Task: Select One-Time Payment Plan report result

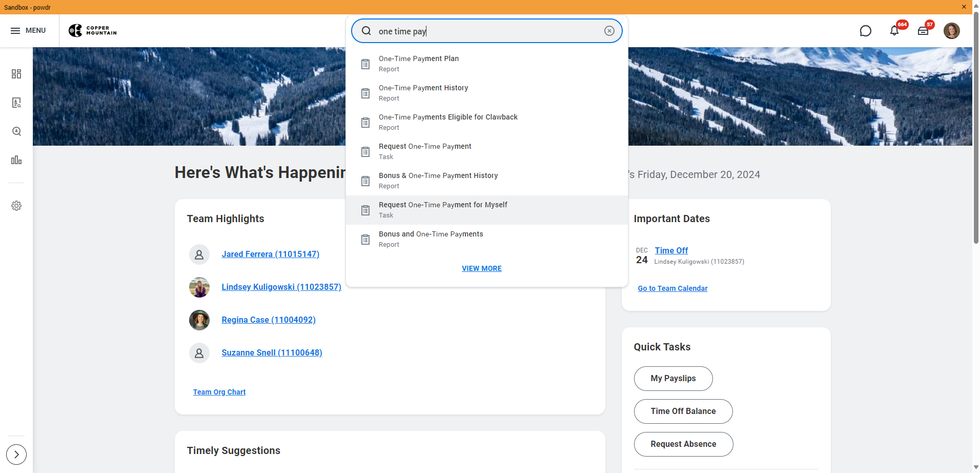Action: 487,64
